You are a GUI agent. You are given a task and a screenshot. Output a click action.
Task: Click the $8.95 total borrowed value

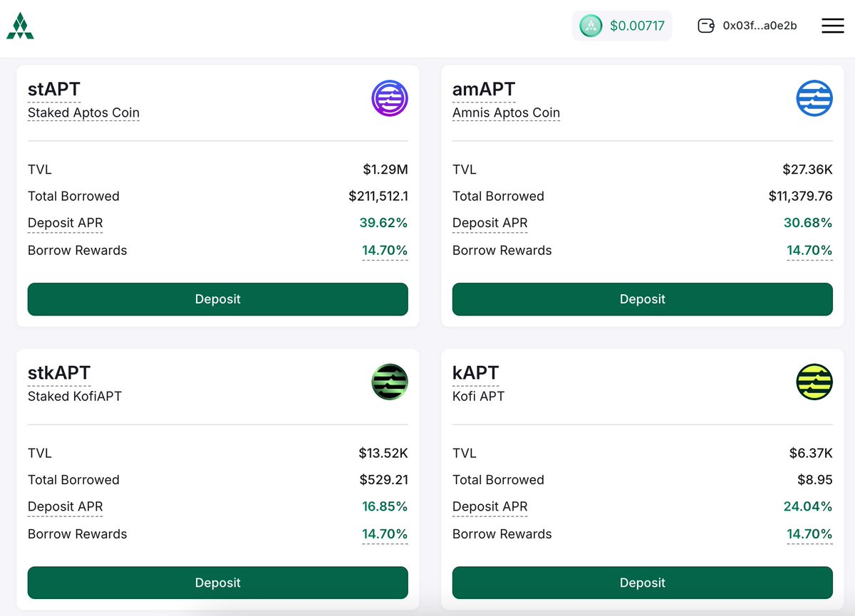pos(815,479)
